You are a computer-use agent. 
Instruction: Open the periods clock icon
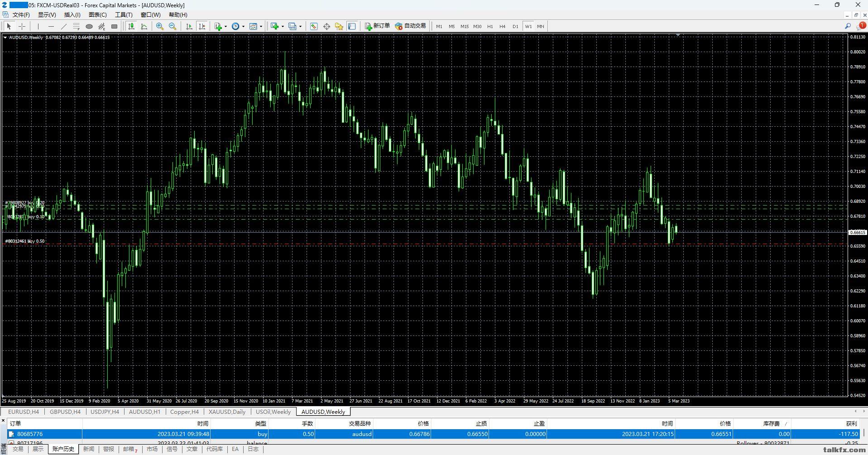235,26
